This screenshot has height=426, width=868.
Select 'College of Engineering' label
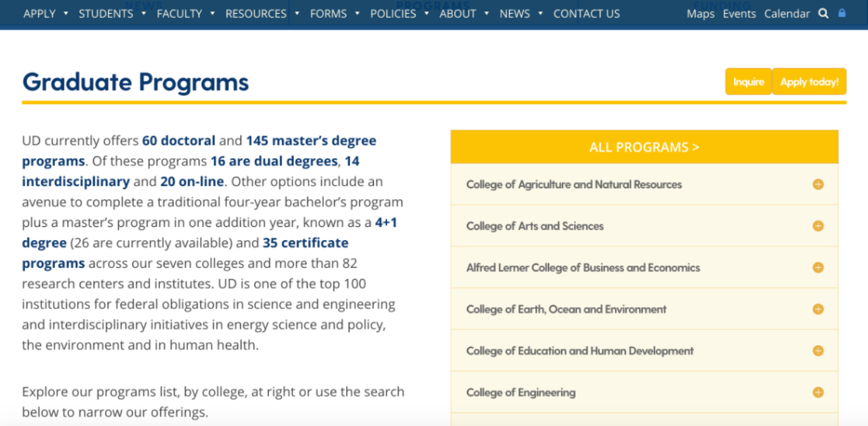tap(521, 393)
